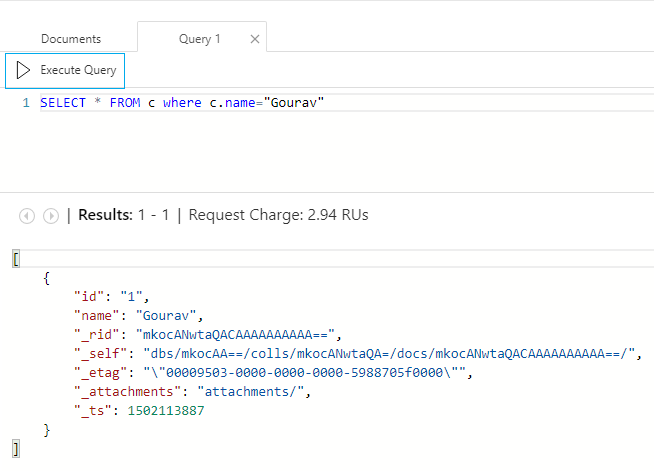
Task: Click the _rid value in results
Action: pos(240,334)
